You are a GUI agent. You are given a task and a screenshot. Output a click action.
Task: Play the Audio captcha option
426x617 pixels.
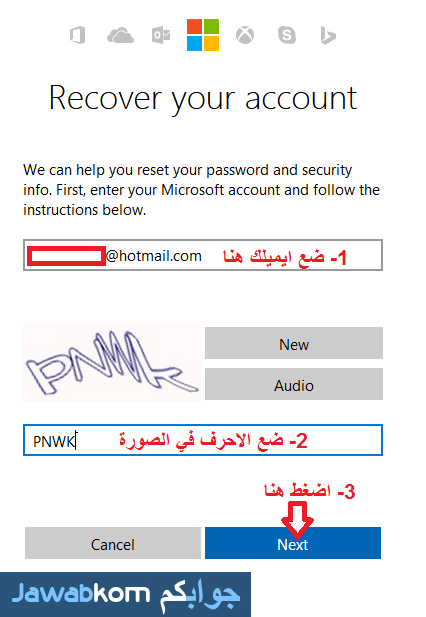(294, 384)
